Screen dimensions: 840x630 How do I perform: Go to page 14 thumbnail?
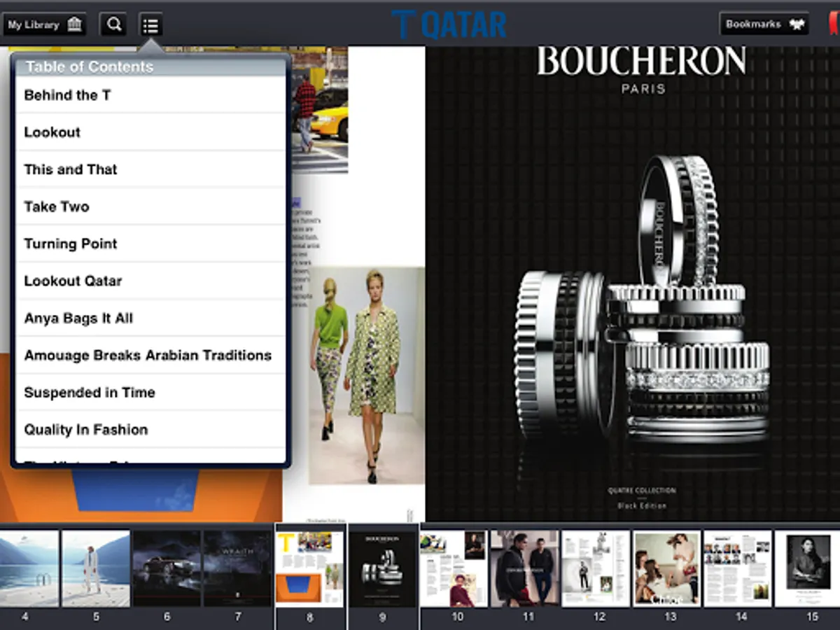pos(738,568)
